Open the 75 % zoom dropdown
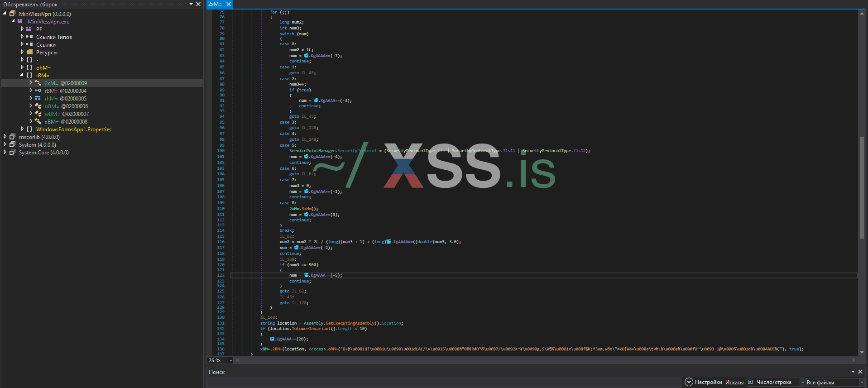868x388 pixels. (x=230, y=360)
